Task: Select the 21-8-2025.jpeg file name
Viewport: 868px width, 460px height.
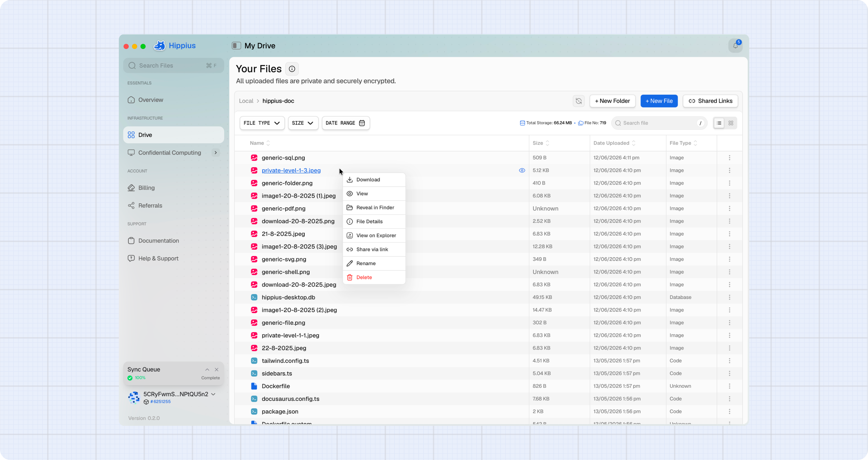Action: 283,234
